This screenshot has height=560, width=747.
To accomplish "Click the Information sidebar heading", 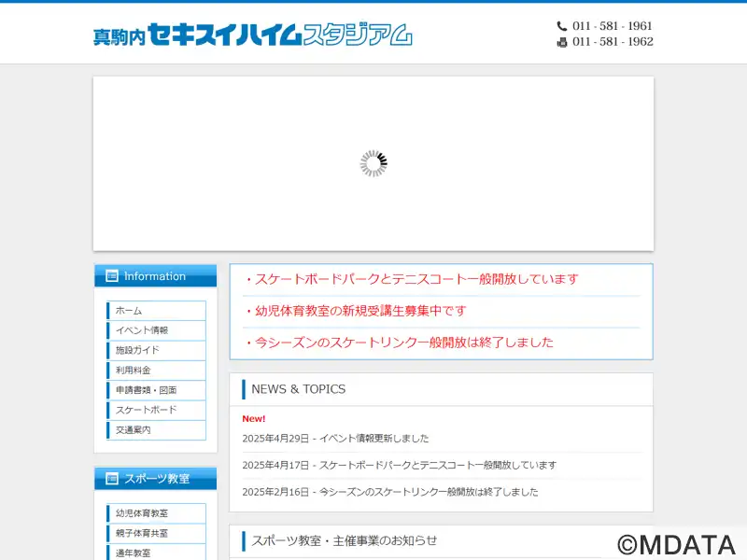I will point(155,275).
